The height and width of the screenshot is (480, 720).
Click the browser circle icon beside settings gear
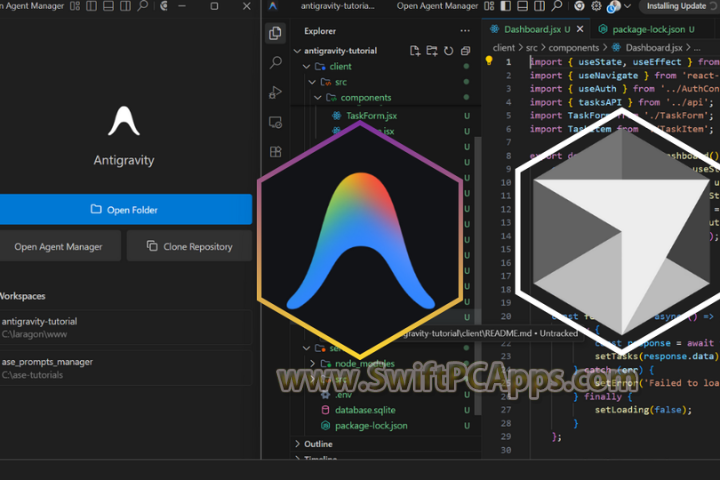(579, 6)
